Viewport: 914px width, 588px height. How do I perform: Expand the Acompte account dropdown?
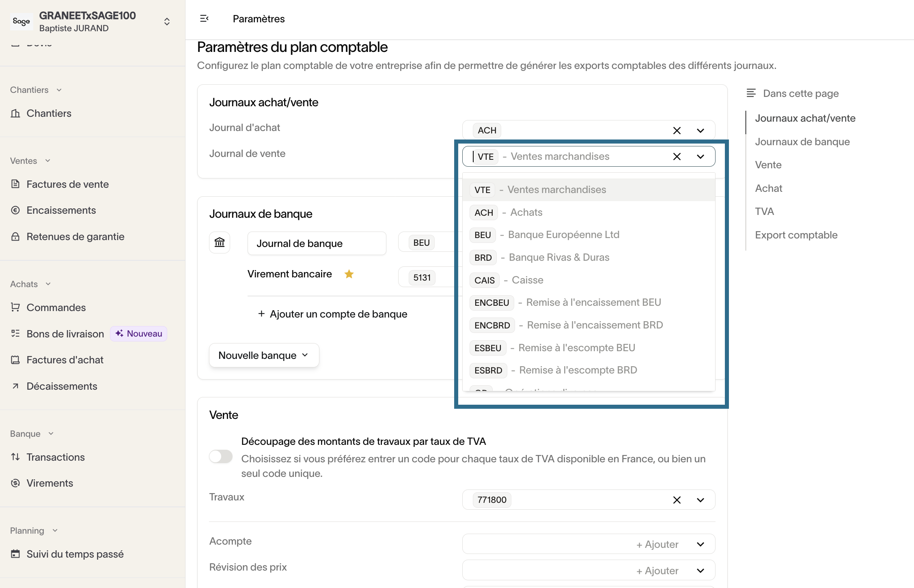tap(700, 544)
